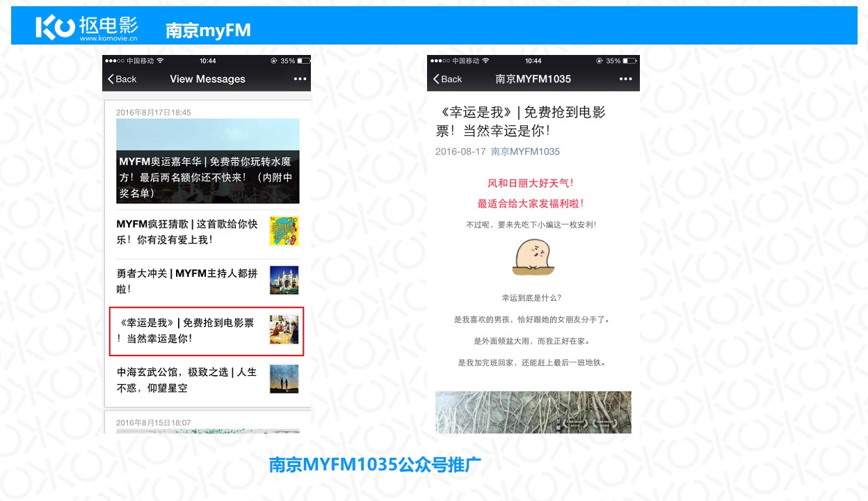868x501 pixels.
Task: Click WiFi icon in left phone status bar
Action: tap(161, 61)
